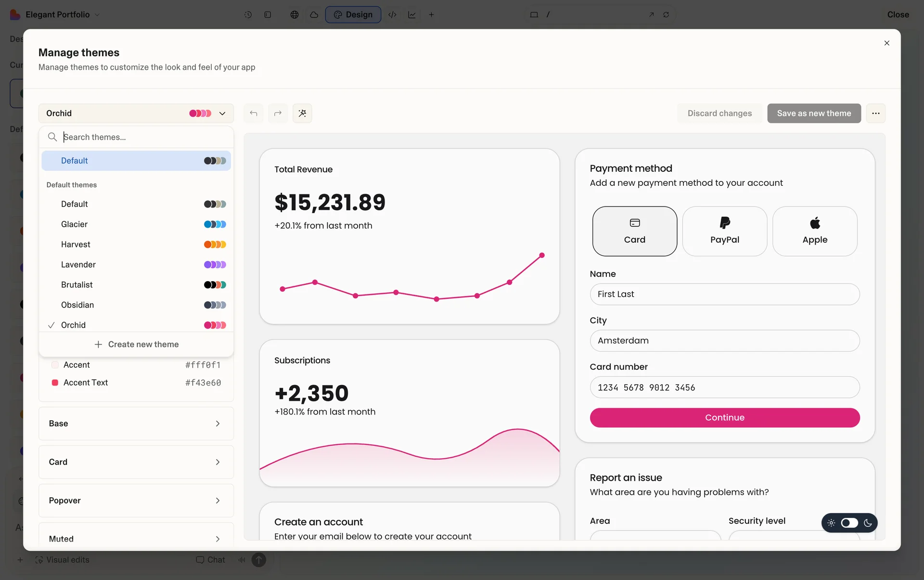Click the redo arrow icon
Viewport: 924px width, 580px height.
[x=278, y=113]
